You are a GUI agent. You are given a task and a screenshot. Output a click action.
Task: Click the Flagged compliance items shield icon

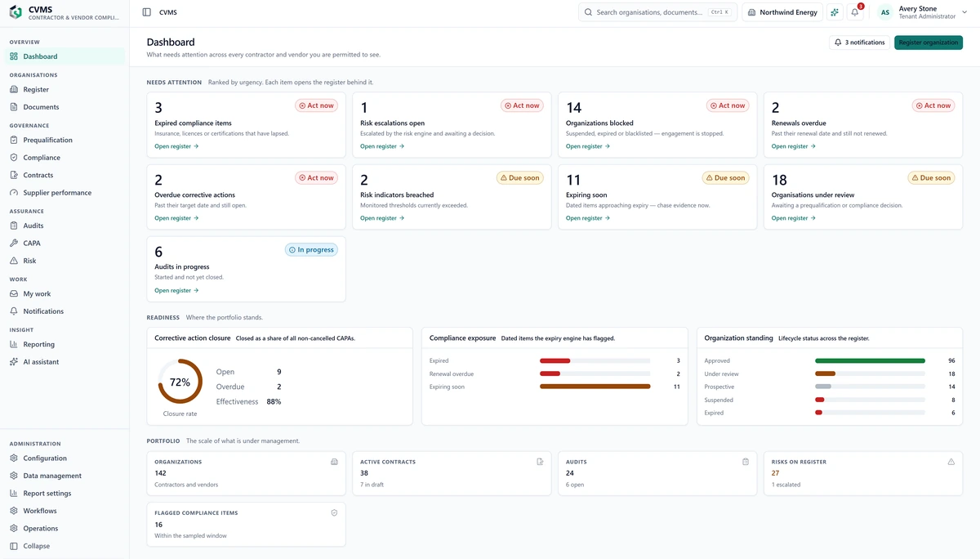[334, 512]
